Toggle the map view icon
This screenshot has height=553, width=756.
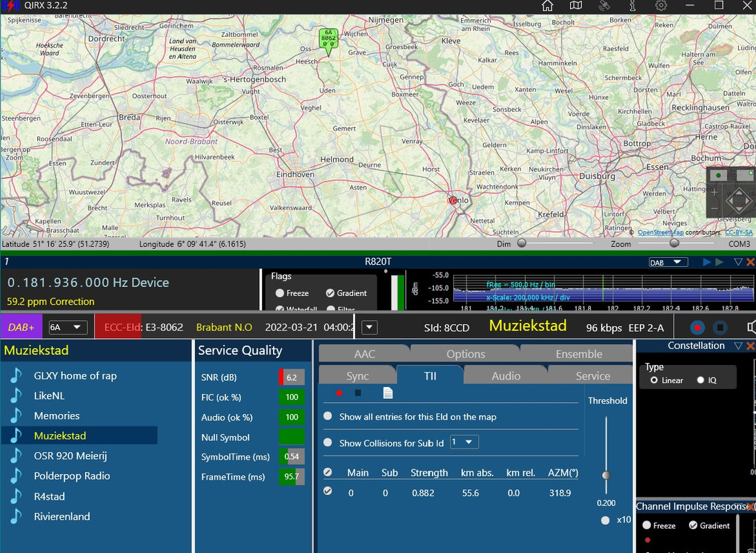[x=576, y=6]
